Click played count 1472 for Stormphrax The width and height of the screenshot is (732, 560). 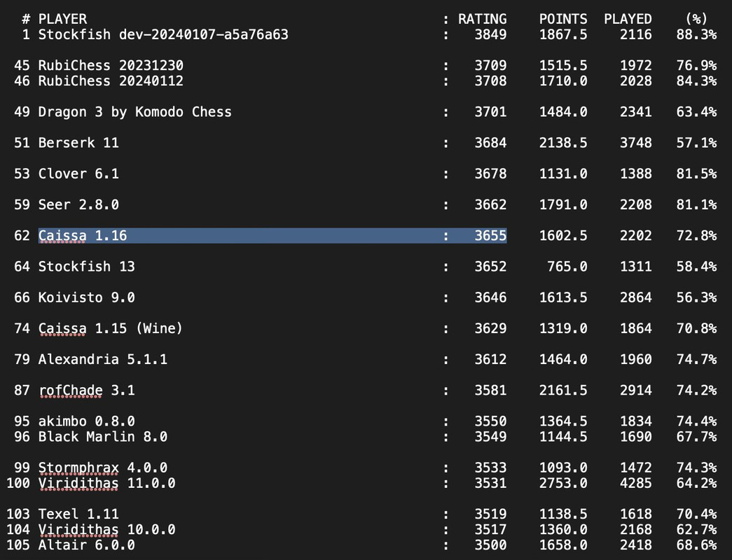click(635, 468)
